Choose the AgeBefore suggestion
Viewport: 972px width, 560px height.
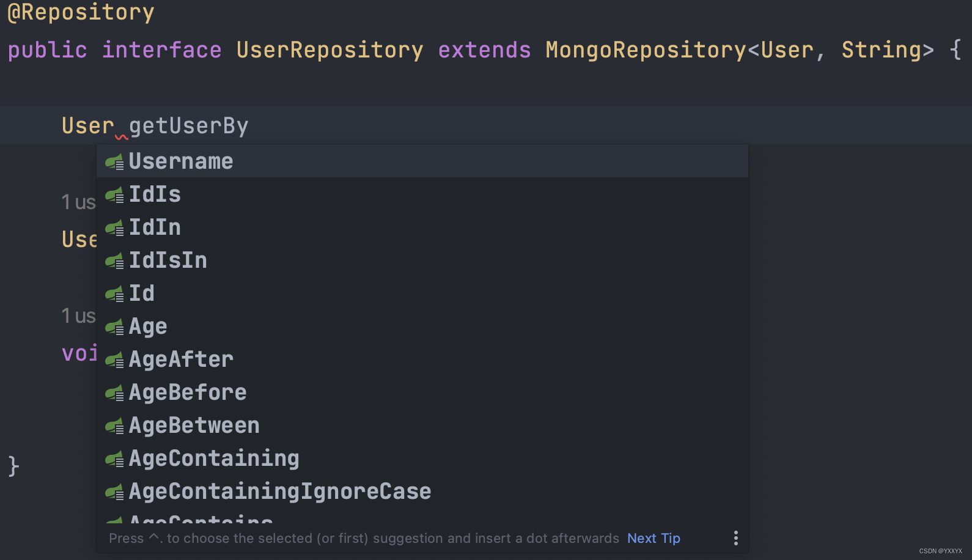(422, 392)
